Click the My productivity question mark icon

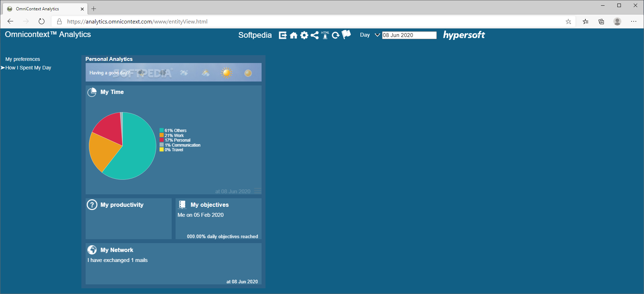point(92,205)
